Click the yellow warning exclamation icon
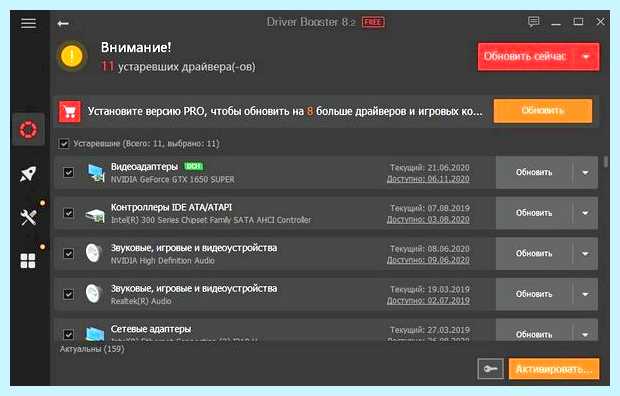 pyautogui.click(x=72, y=56)
